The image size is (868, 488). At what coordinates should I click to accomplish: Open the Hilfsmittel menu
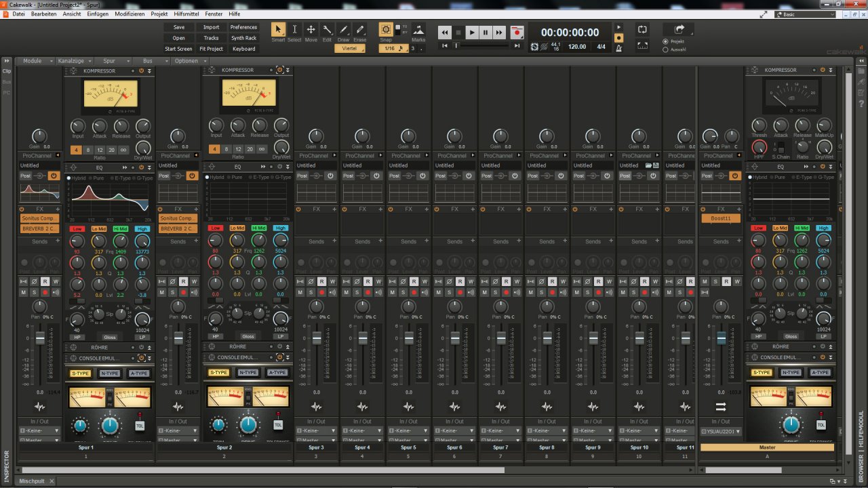point(186,14)
